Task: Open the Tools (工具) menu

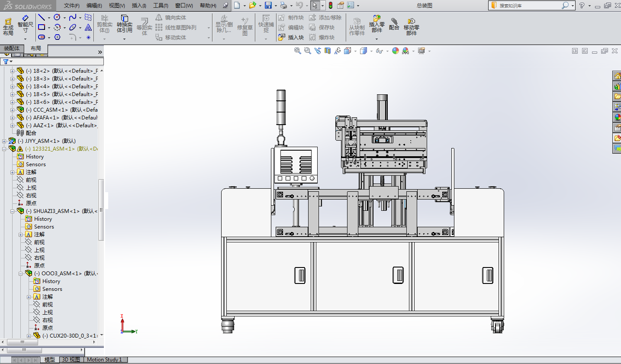Action: point(160,6)
